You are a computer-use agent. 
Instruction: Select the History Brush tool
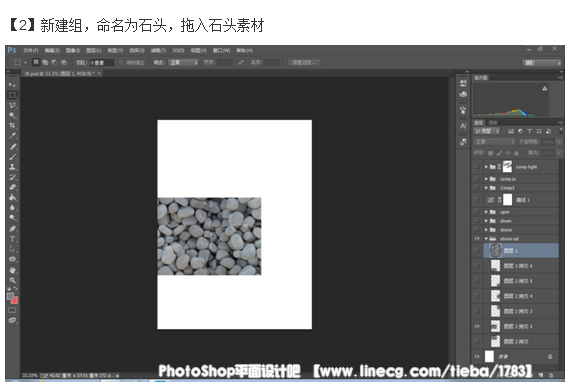pos(12,177)
